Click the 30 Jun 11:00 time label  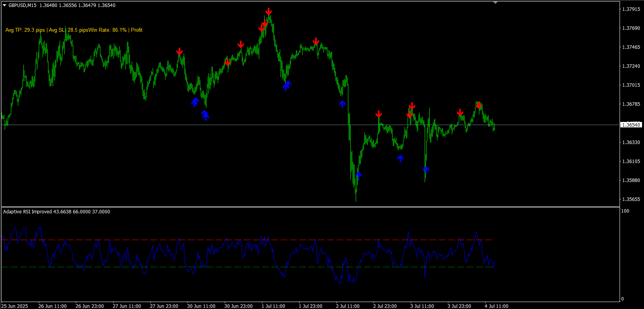201,306
